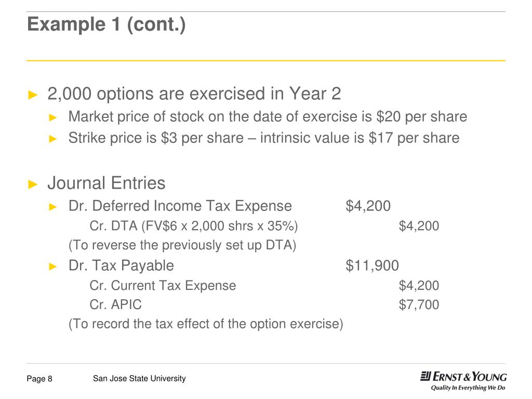Click the Cr. Current Tax Expense line
Viewport: 532px width, 399px height.
click(x=163, y=286)
